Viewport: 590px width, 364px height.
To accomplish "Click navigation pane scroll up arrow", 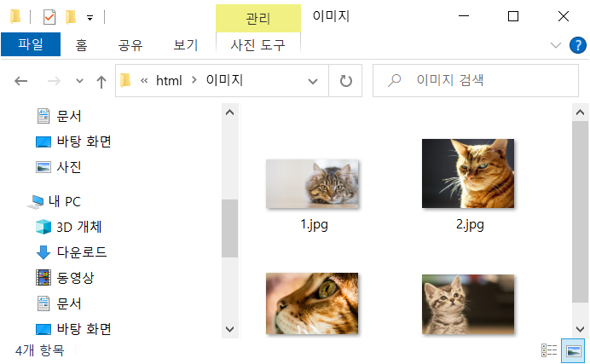I will 230,113.
